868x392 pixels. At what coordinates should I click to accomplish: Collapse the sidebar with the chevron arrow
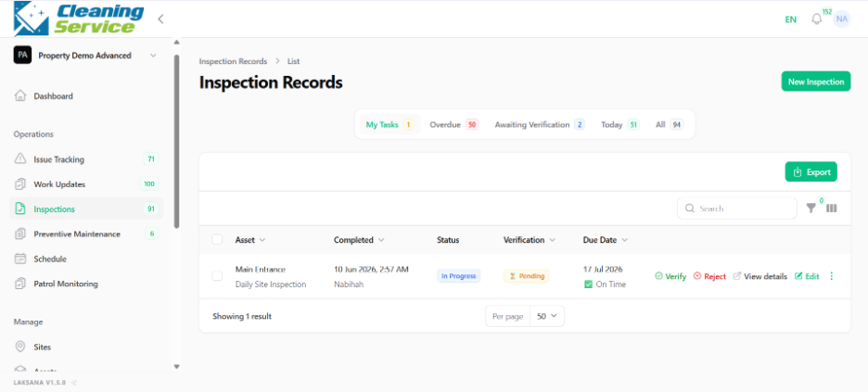coord(160,19)
